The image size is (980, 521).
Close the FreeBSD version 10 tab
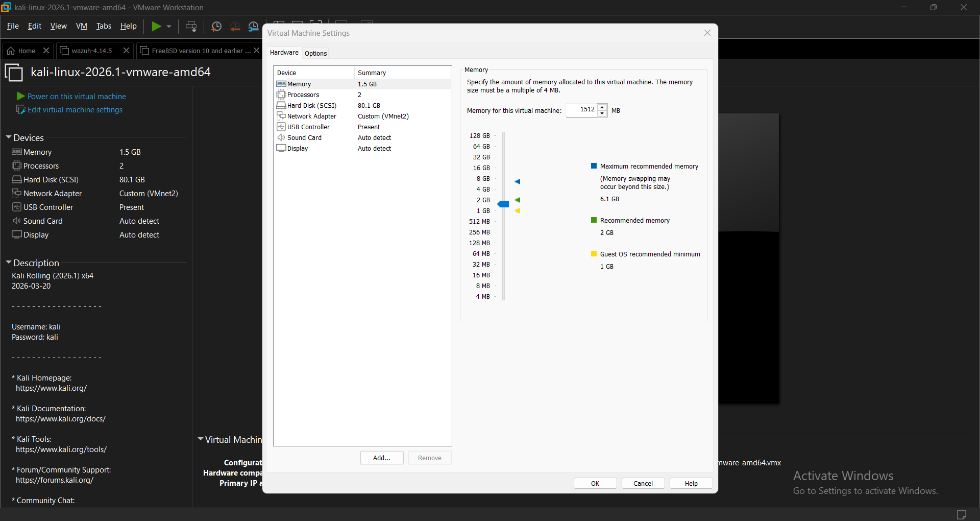(x=257, y=51)
